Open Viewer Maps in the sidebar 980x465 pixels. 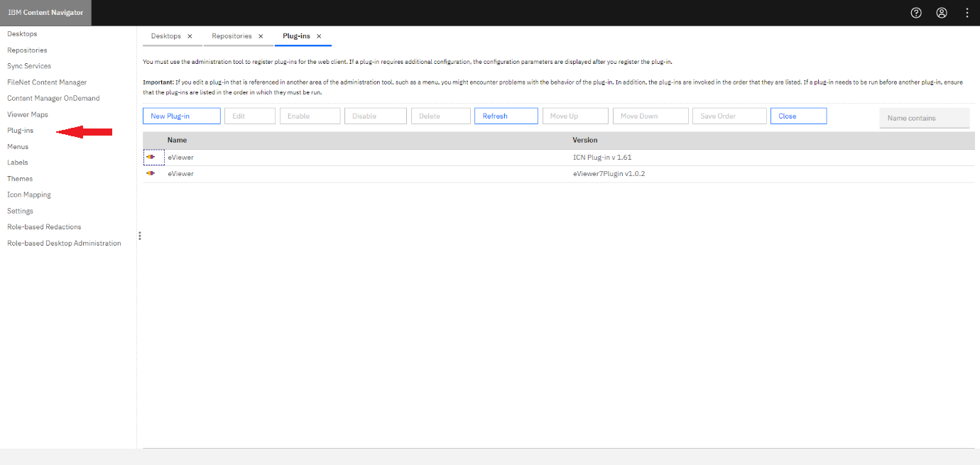[28, 114]
